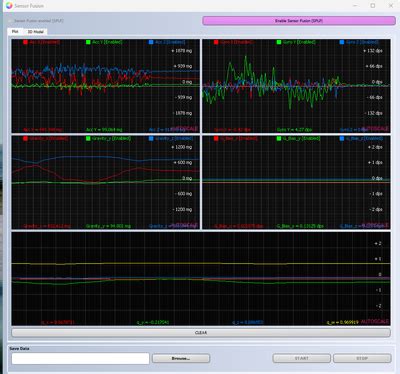This screenshot has width=400, height=374.
Task: Toggle the blue Acc Z series square
Action: pyautogui.click(x=151, y=42)
